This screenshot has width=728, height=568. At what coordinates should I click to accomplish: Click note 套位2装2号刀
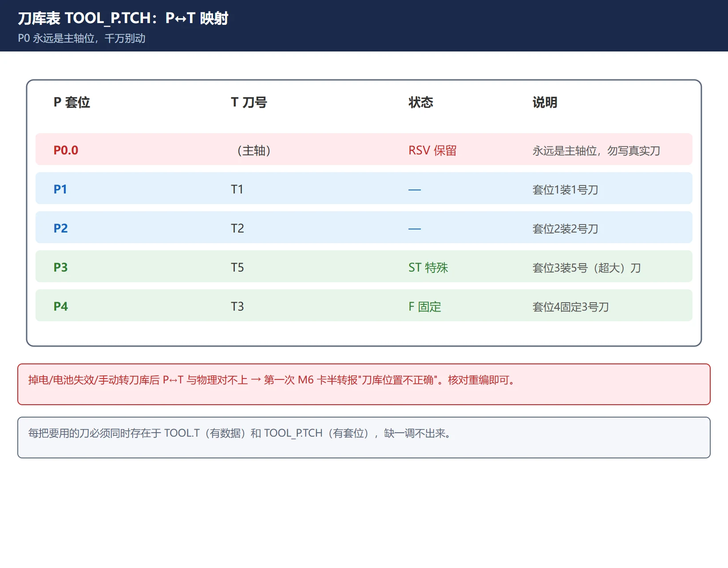click(x=565, y=229)
